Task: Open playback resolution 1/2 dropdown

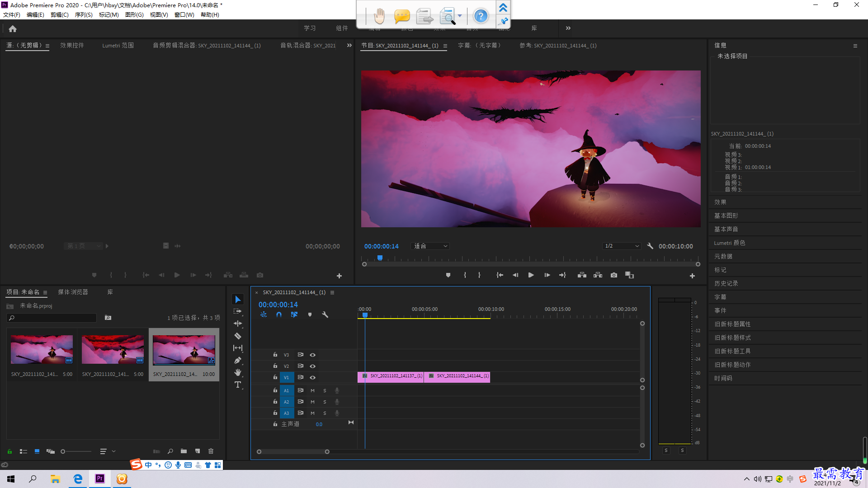Action: (x=622, y=246)
